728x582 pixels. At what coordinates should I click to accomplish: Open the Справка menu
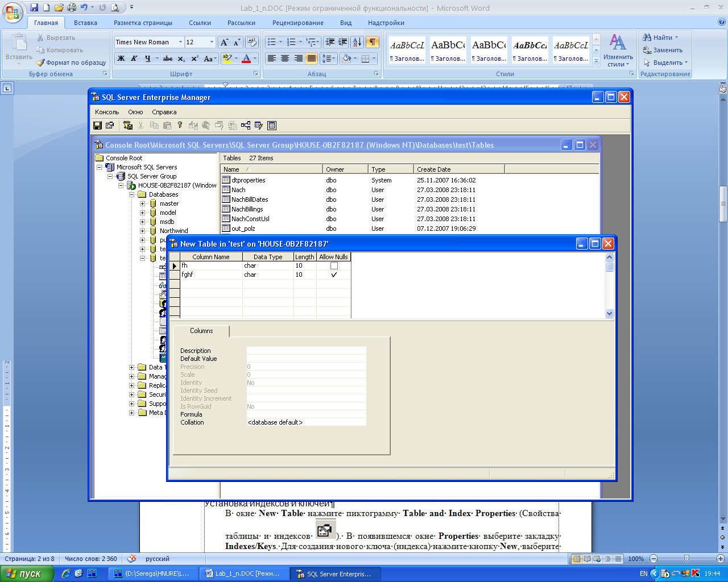point(164,112)
